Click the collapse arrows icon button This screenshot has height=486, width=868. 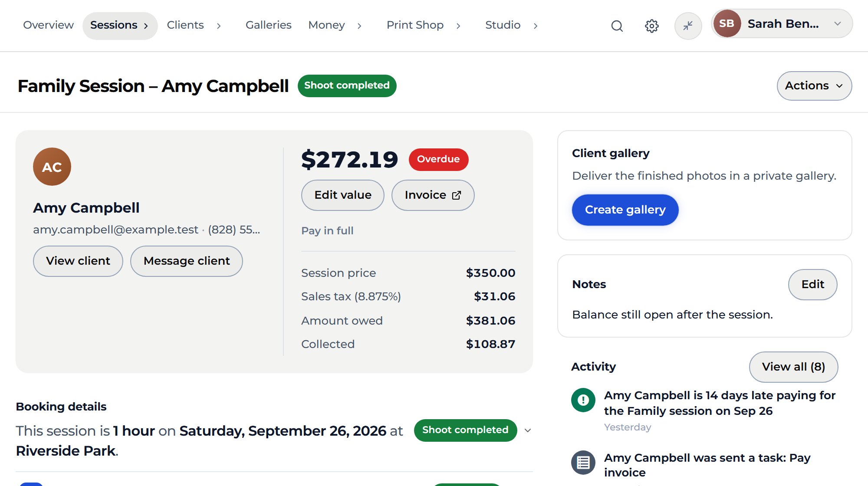(688, 26)
